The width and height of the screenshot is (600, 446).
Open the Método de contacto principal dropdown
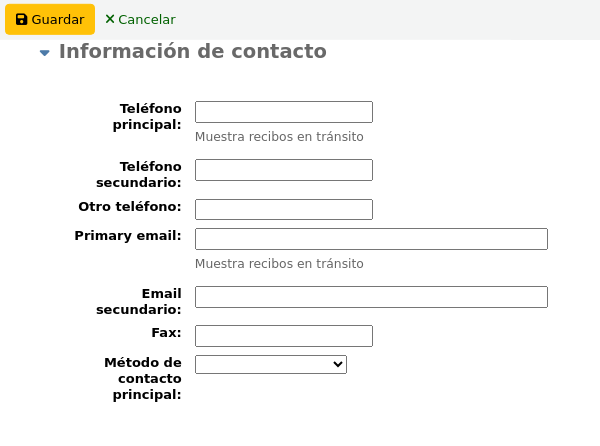(270, 365)
